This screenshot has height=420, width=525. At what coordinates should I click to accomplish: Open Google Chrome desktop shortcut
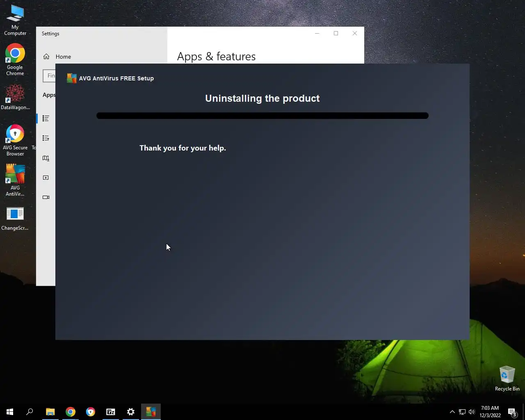[x=15, y=60]
